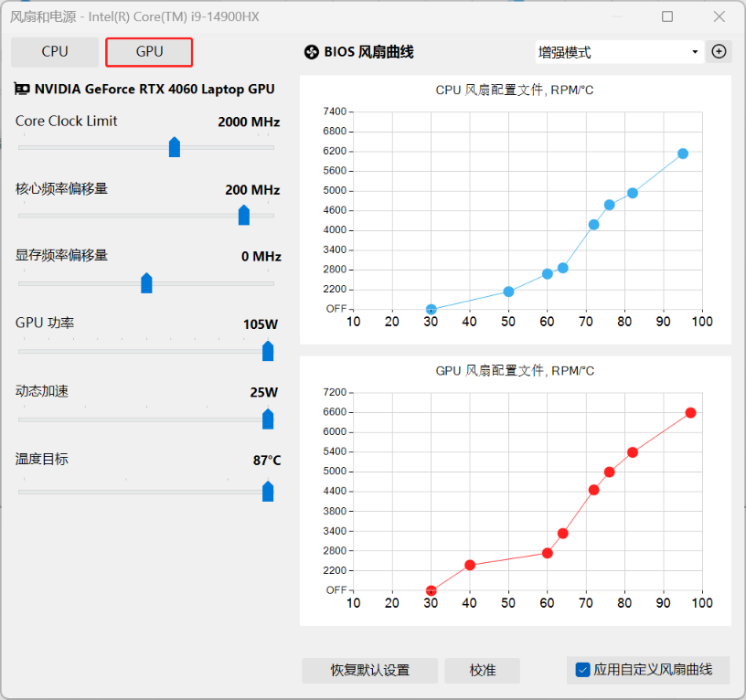Click the NVIDIA GeForce RTX 4060 Laptop GPU heading

tap(155, 90)
